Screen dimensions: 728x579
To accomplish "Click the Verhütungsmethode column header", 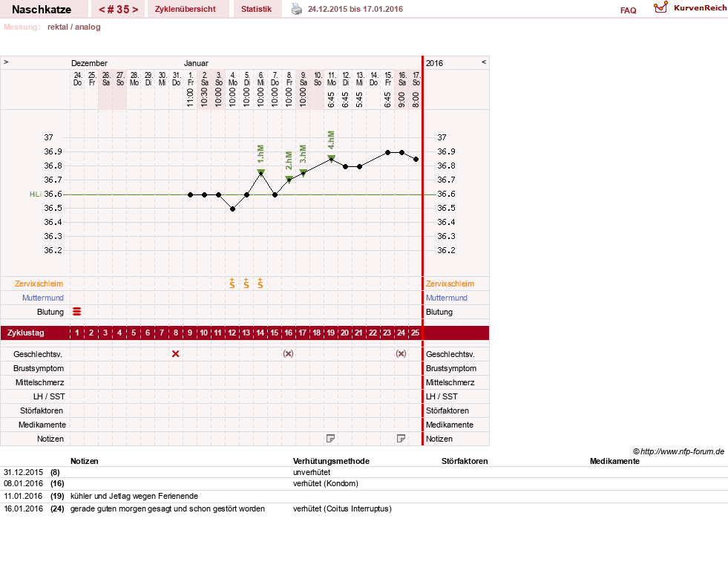I will [x=331, y=461].
